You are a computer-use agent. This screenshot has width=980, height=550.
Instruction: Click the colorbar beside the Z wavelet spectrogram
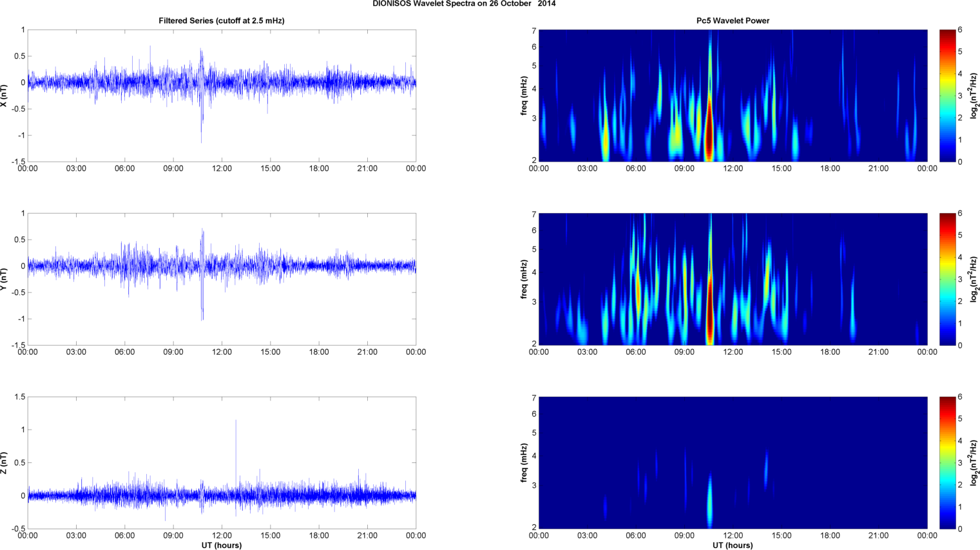[x=947, y=462]
